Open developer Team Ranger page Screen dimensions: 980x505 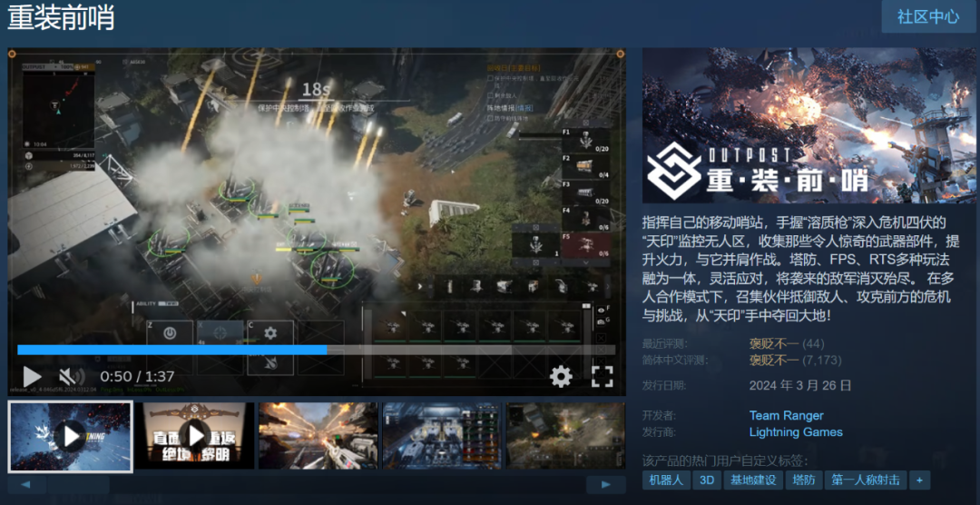786,415
